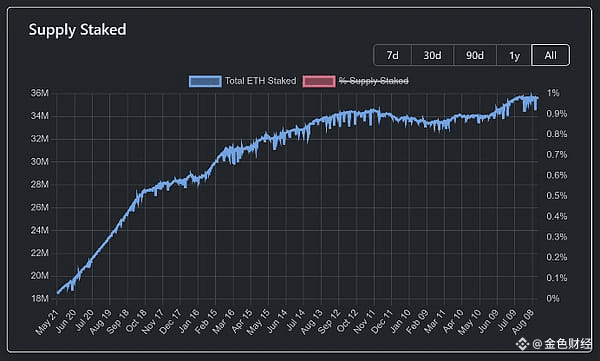Click the 30M y-axis label

[x=40, y=162]
